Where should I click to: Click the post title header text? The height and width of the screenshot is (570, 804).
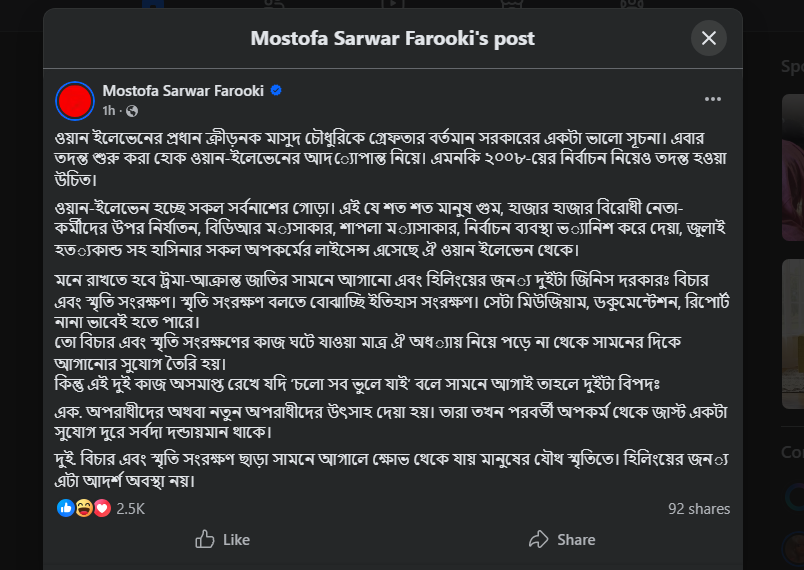(392, 38)
